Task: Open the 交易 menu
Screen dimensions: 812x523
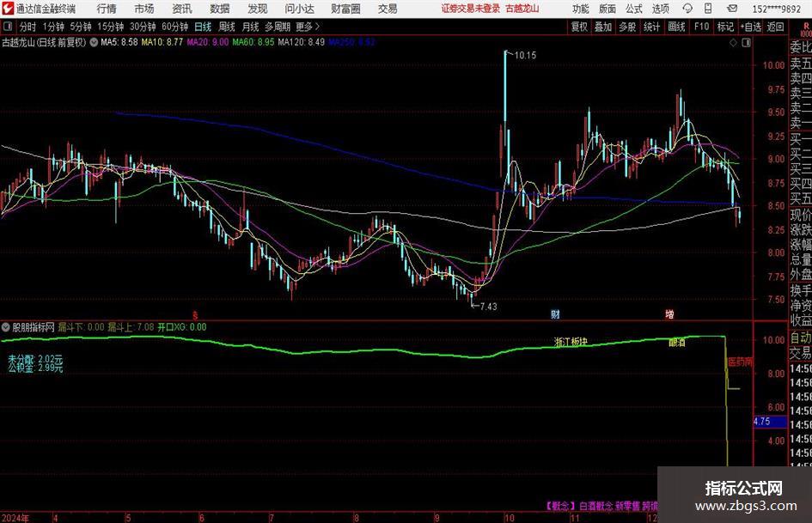Action: tap(388, 9)
